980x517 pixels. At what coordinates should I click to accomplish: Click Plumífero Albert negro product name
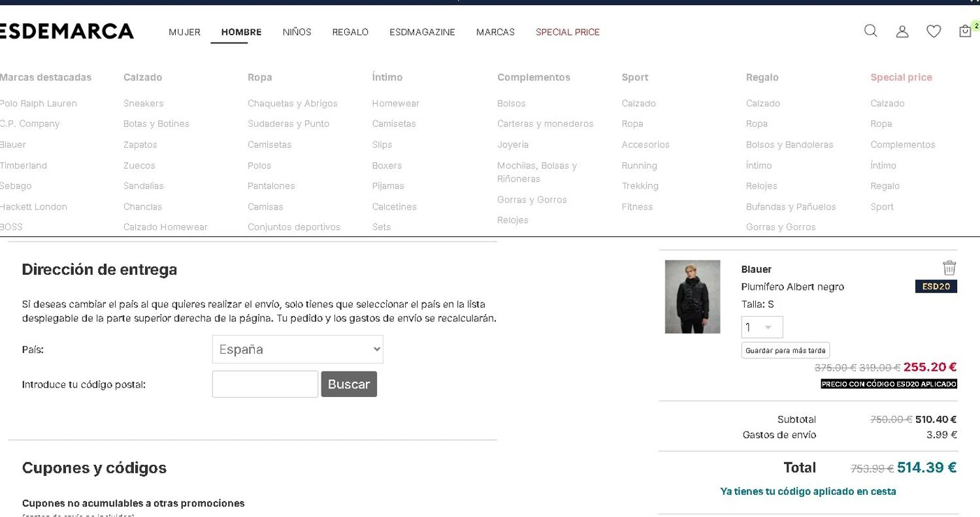[x=792, y=287]
